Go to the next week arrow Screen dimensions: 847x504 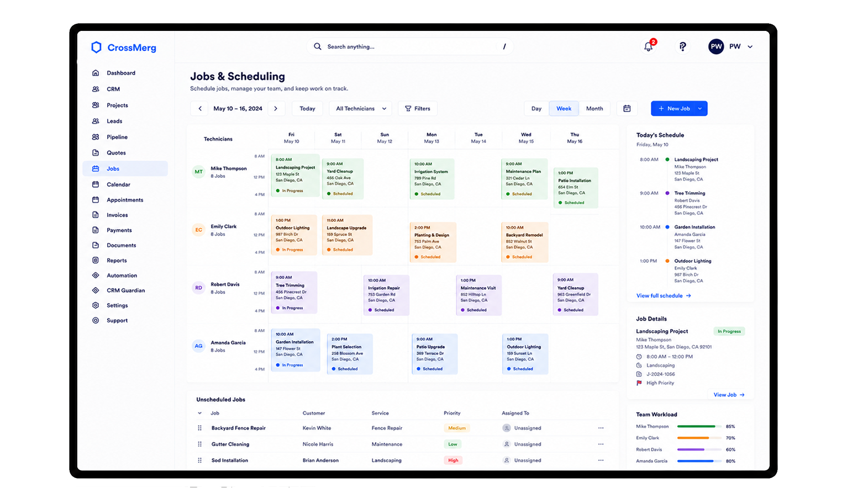[276, 109]
